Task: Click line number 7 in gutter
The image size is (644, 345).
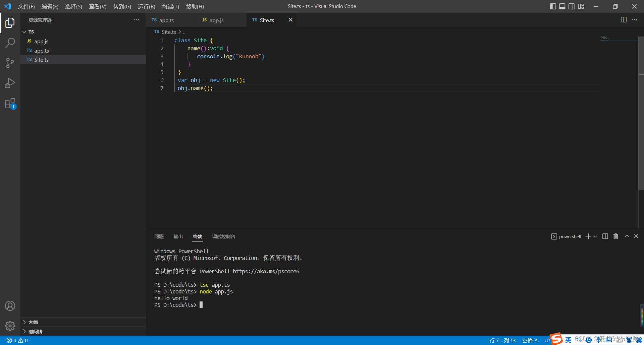Action: [x=162, y=88]
